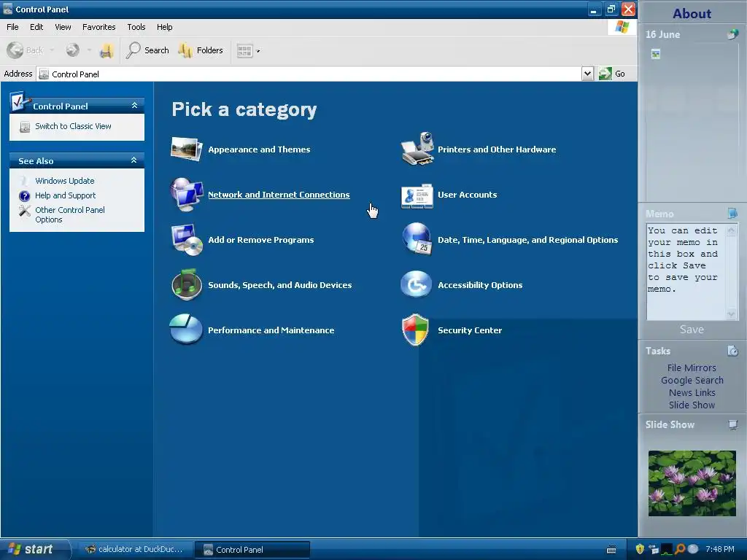Click the News Links task link
747x560 pixels.
point(692,392)
